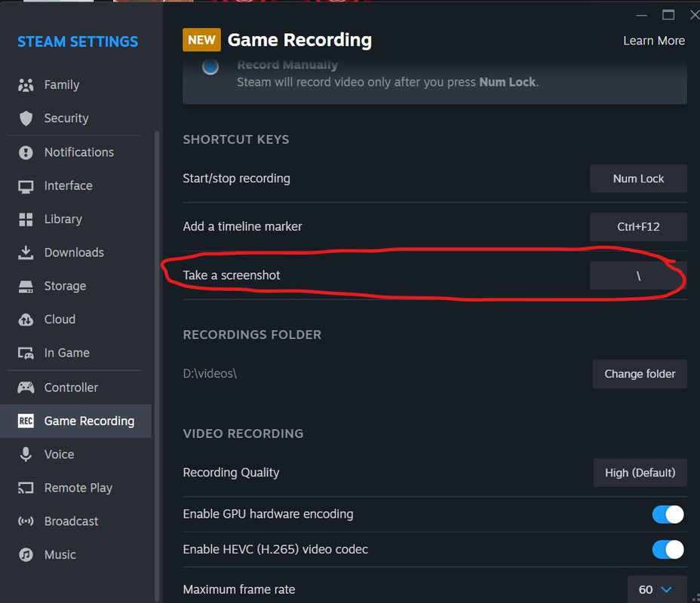Click the backslash screenshot shortcut field
The image size is (700, 603).
tap(638, 276)
